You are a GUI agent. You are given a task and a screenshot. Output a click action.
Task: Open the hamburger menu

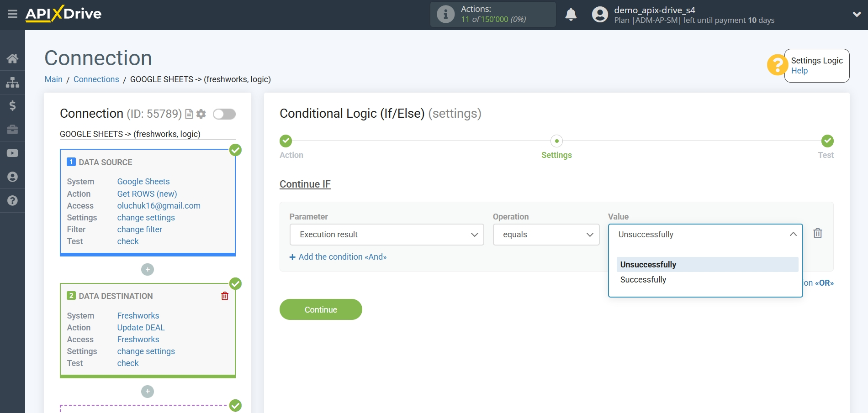(12, 14)
